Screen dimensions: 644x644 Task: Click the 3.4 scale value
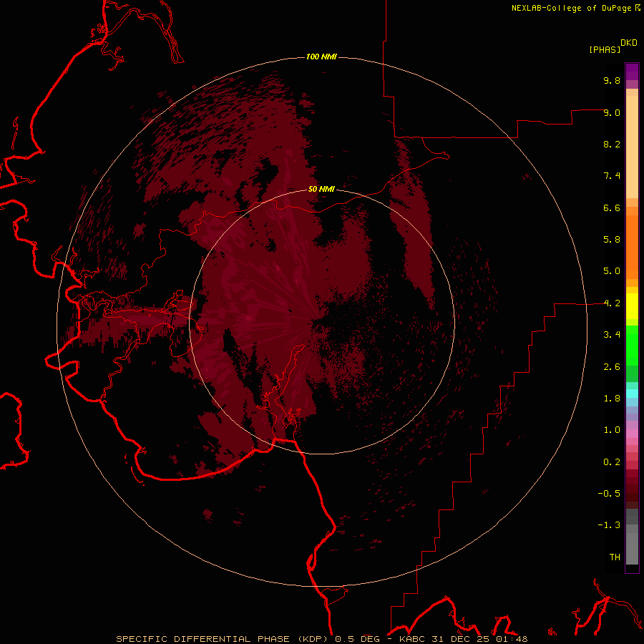click(x=612, y=335)
